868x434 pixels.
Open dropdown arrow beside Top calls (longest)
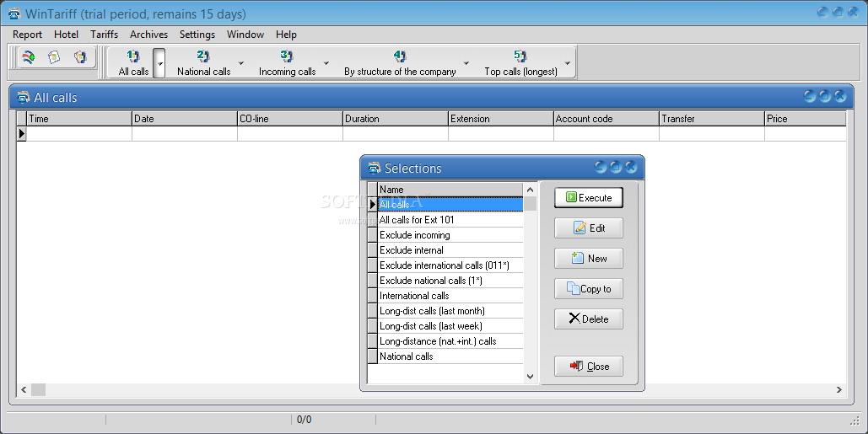568,63
